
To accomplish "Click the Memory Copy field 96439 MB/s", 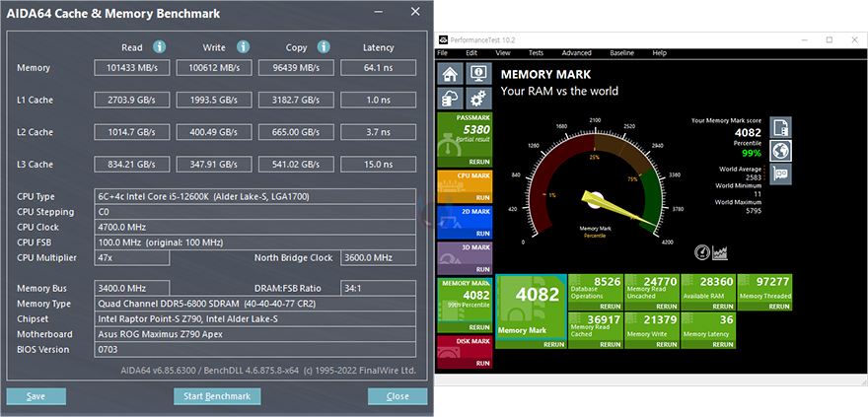I will 296,68.
